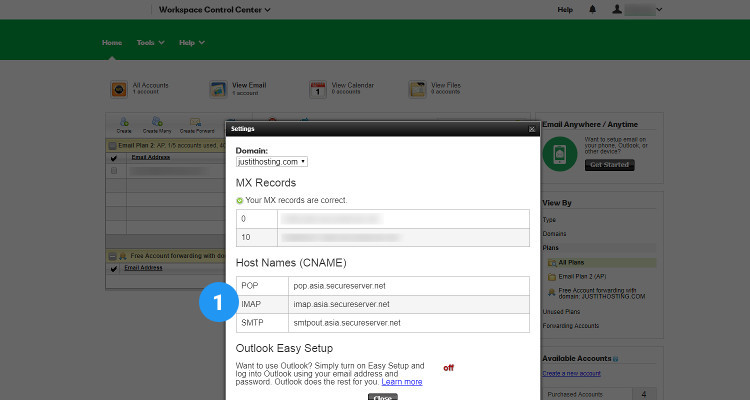
Task: Click the Available Accounts info icon
Action: (616, 359)
